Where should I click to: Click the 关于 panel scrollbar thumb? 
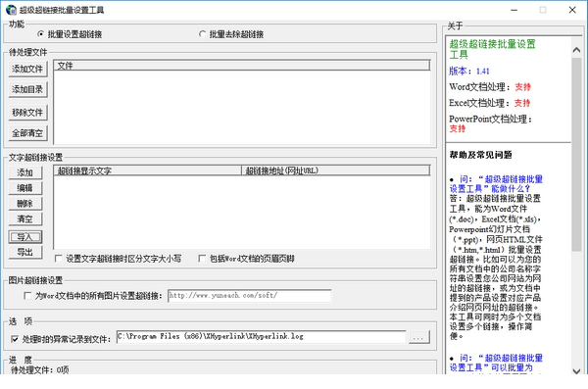point(576,155)
